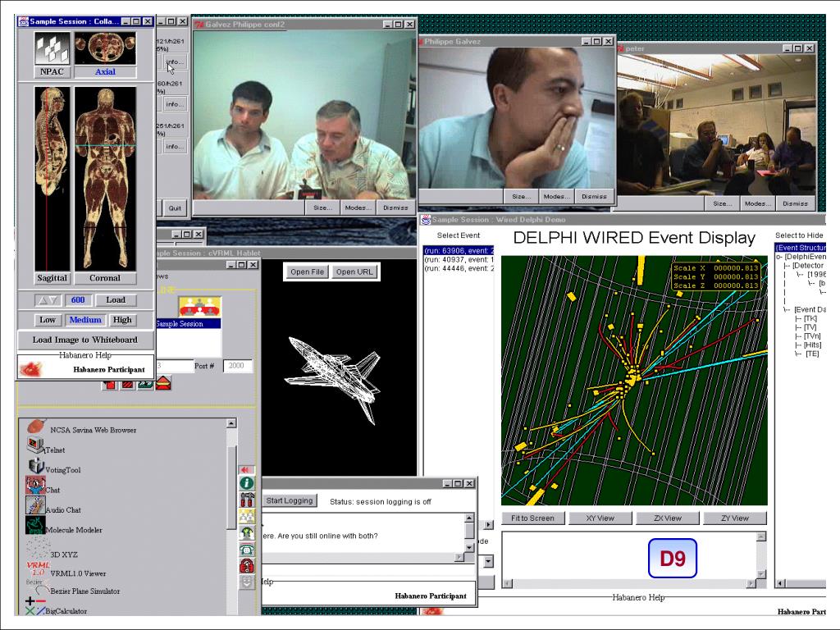The height and width of the screenshot is (630, 840).
Task: Select the [TE] tree item
Action: 812,354
